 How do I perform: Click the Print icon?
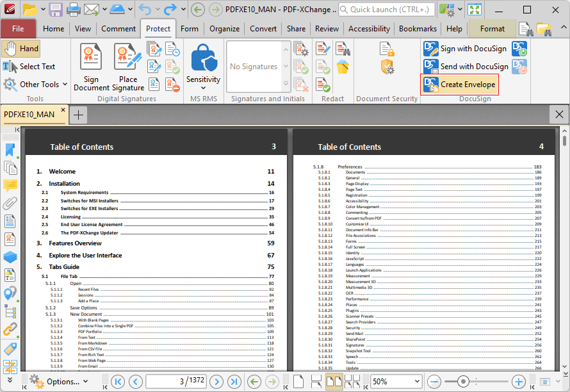point(73,10)
